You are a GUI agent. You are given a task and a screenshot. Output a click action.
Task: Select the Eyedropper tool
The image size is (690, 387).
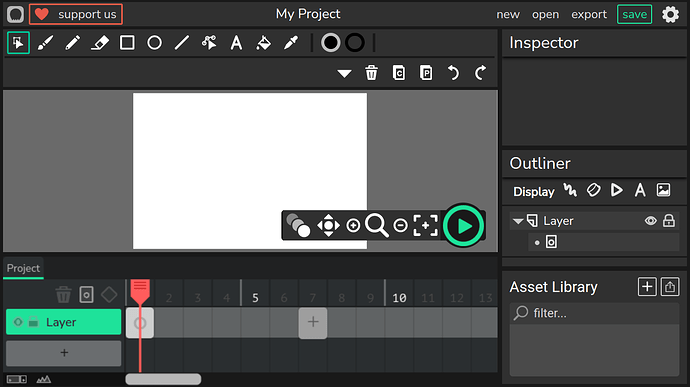[x=291, y=43]
